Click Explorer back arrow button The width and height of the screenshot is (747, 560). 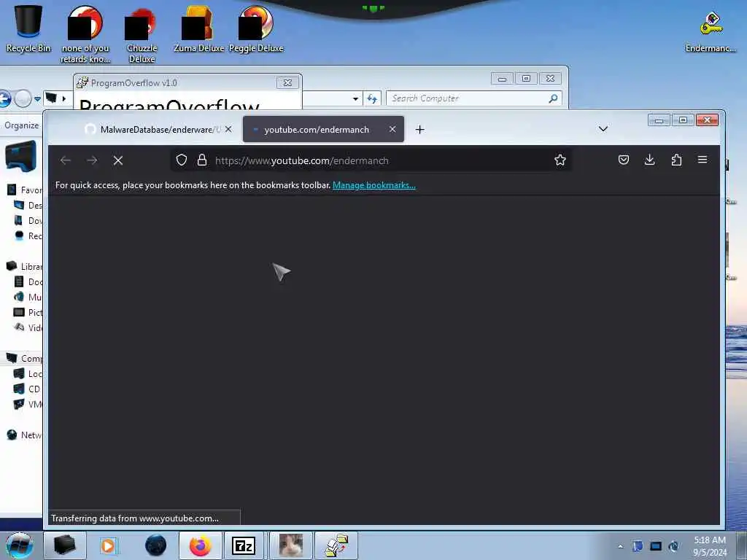click(4, 99)
